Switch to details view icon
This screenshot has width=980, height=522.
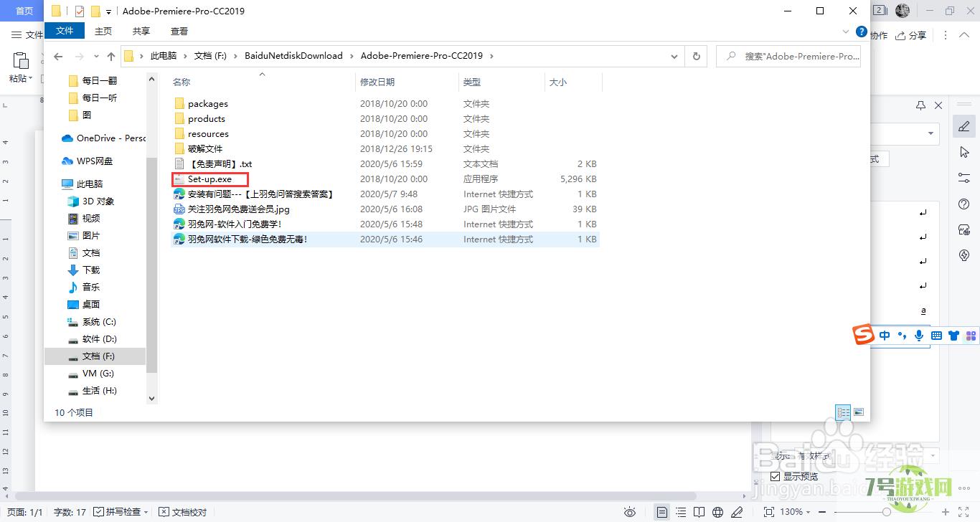click(843, 412)
